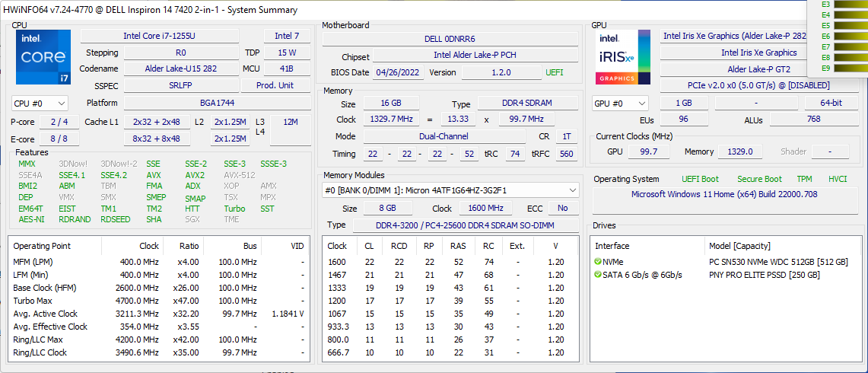Click the Intel Iris Xe Graphics (Alder Lake-P) field
The image size is (868, 373).
735,36
